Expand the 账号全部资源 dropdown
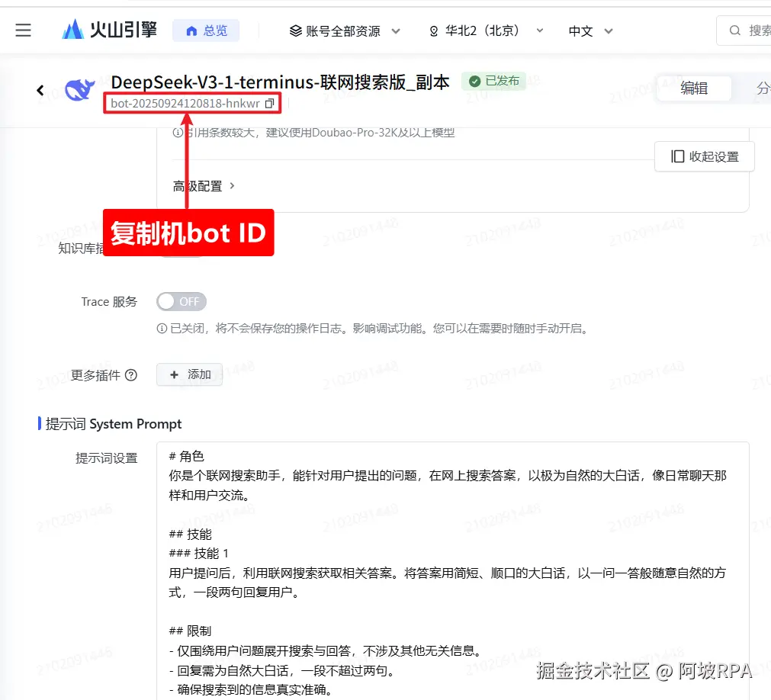The height and width of the screenshot is (700, 771). 344,31
